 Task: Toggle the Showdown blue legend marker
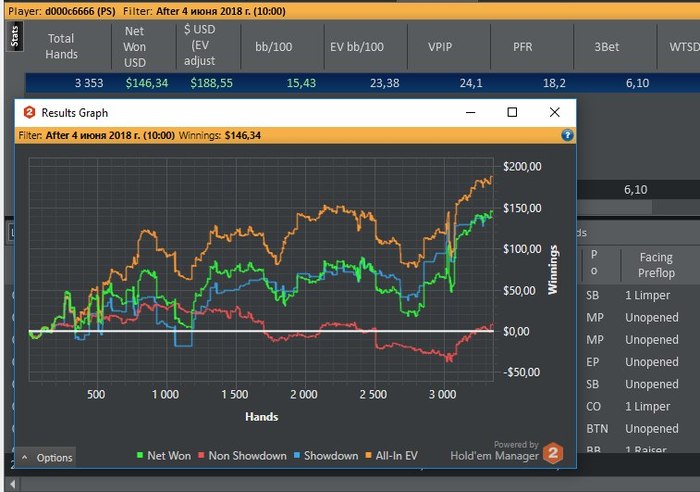(x=297, y=455)
